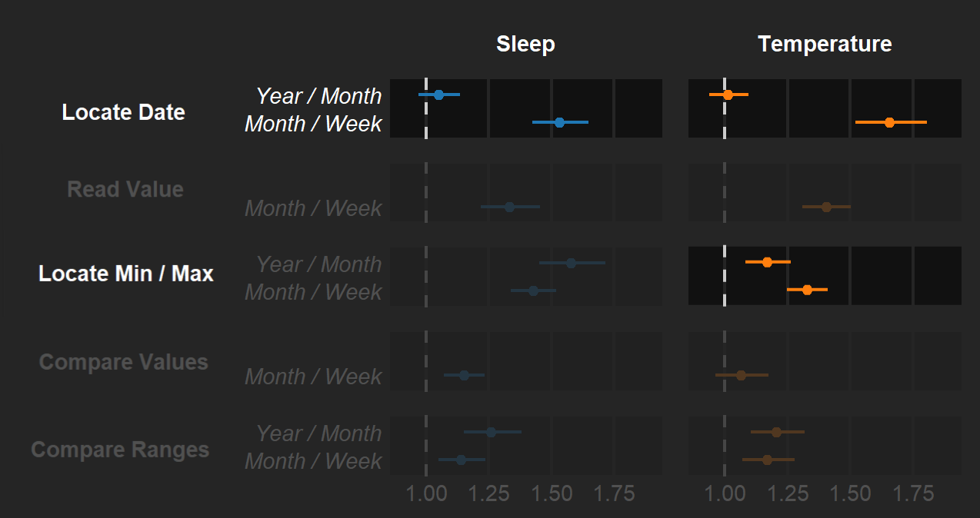980x518 pixels.
Task: Click the Sleep column header
Action: pos(525,44)
